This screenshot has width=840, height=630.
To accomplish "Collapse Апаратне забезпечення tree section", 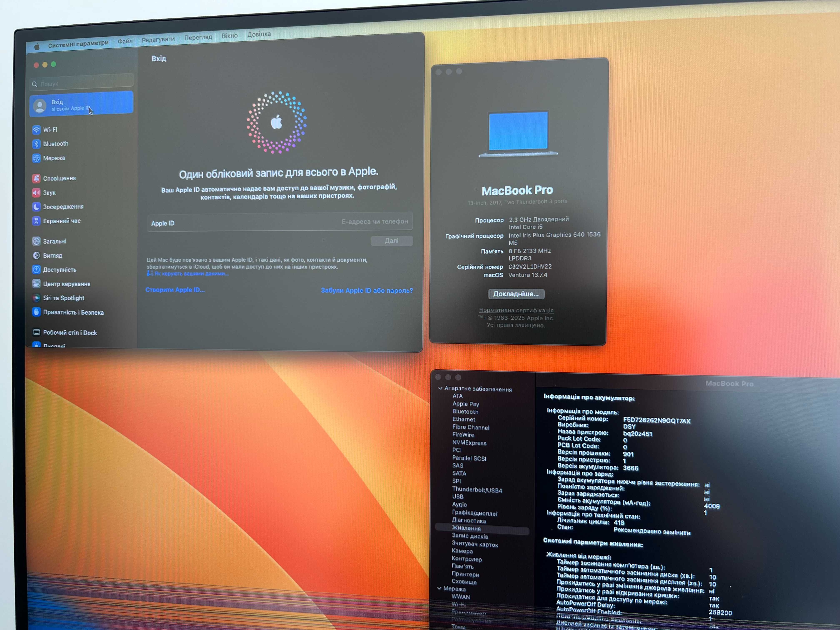I will pos(440,389).
